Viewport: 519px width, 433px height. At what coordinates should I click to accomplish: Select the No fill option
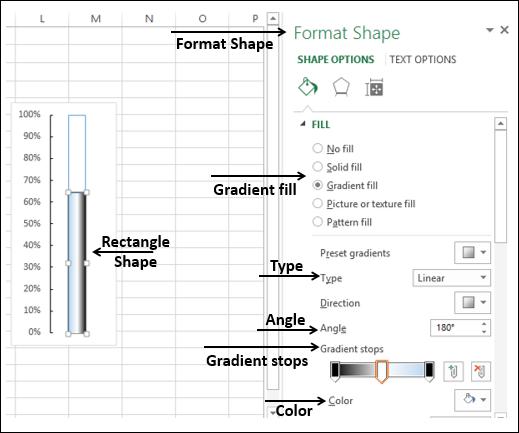333,148
